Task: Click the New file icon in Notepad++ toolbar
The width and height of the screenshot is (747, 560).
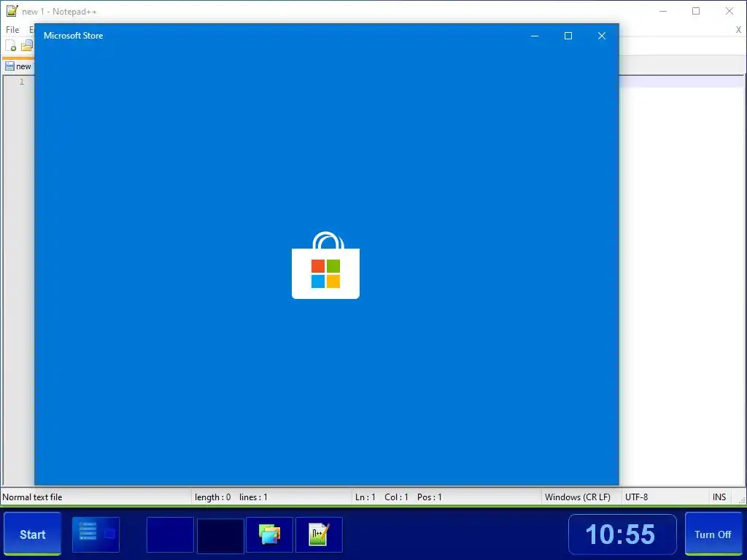Action: pos(10,46)
